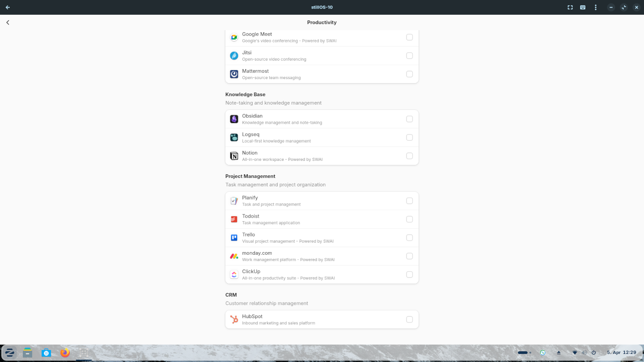Toggle fullscreen with the title bar icon
Screen dimensions: 644x362
(x=570, y=7)
